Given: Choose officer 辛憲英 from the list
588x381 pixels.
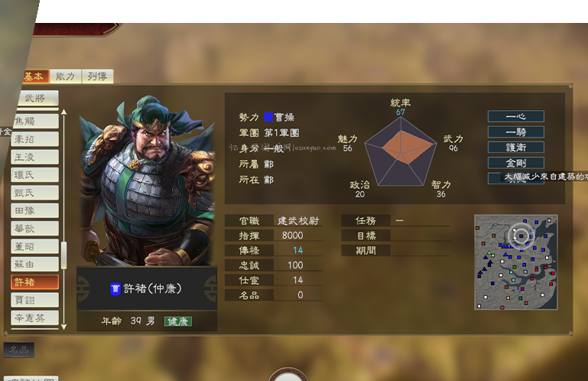Looking at the screenshot, I should [x=34, y=318].
